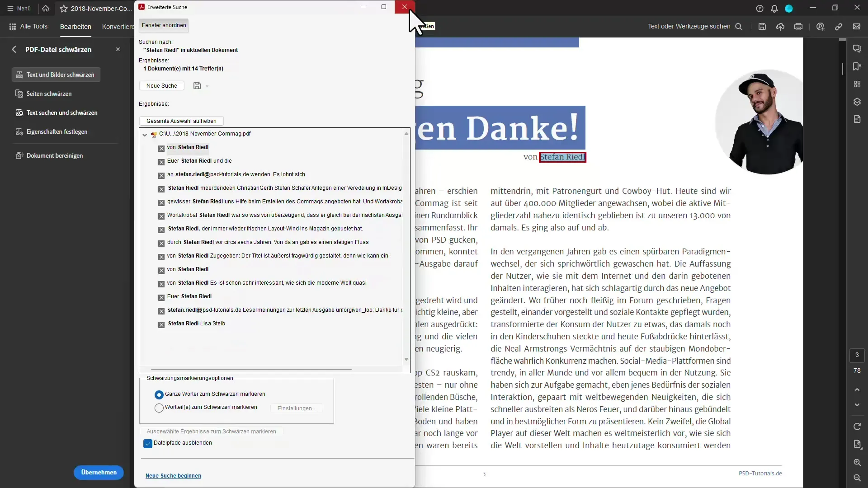Viewport: 868px width, 488px height.
Task: Open the share with others icon
Action: pyautogui.click(x=820, y=26)
